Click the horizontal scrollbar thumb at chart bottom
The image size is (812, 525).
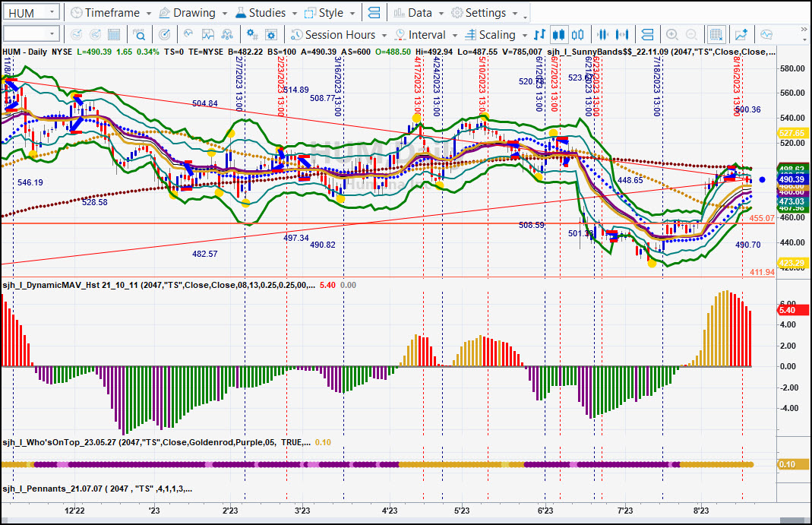click(791, 520)
